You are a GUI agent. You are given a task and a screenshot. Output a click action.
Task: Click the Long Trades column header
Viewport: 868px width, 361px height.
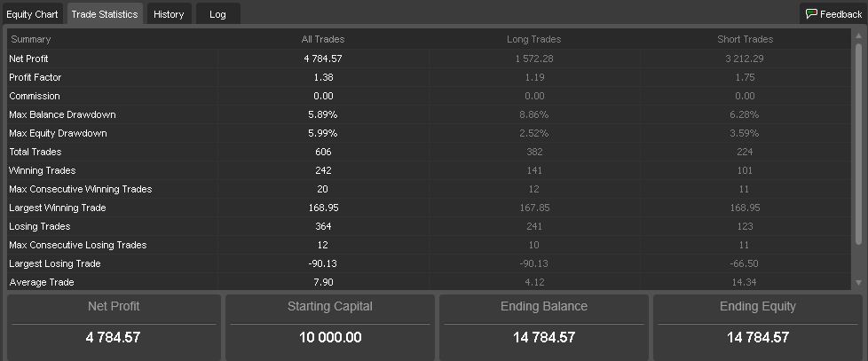point(533,39)
